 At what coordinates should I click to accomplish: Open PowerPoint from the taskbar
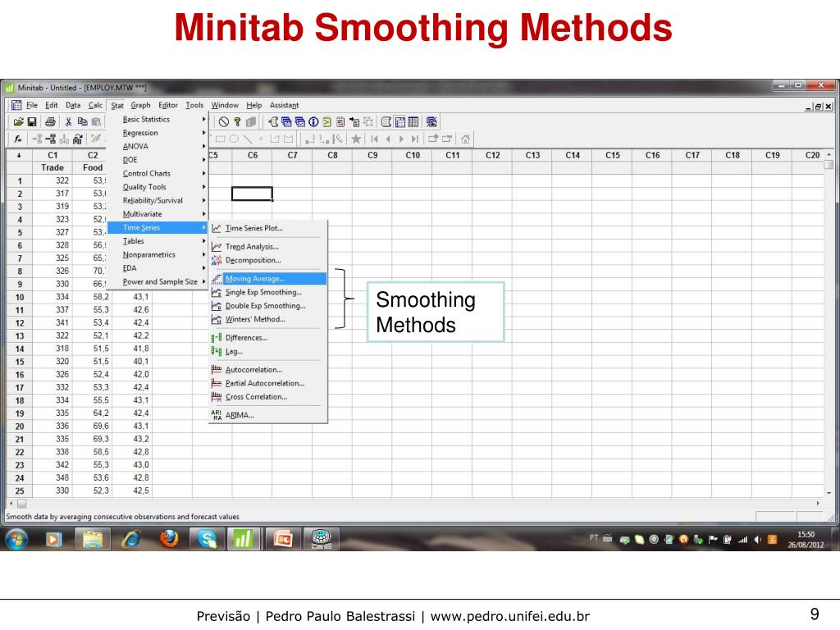[283, 538]
